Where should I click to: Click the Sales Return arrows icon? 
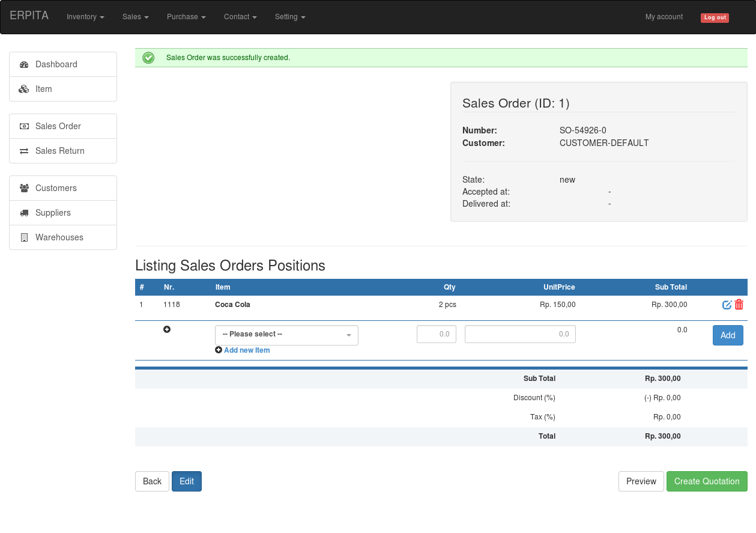click(24, 151)
